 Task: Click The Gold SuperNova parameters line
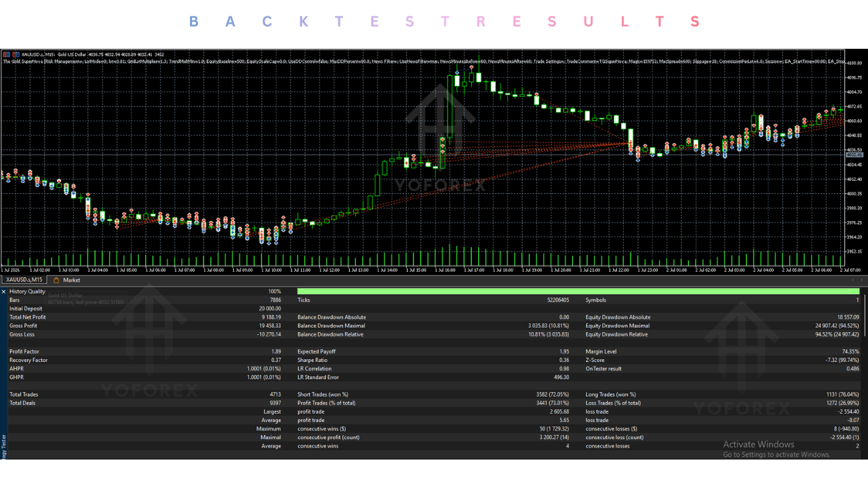pyautogui.click(x=424, y=61)
